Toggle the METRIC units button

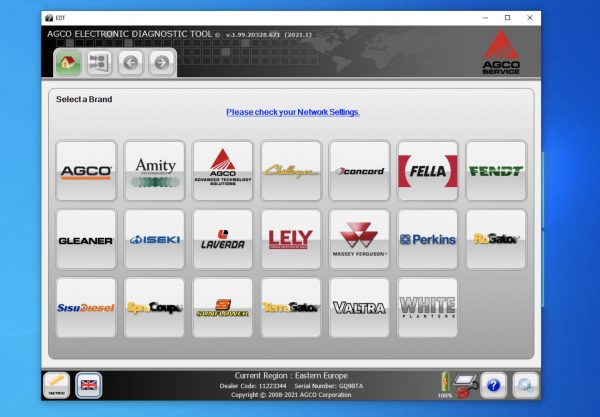[57, 385]
